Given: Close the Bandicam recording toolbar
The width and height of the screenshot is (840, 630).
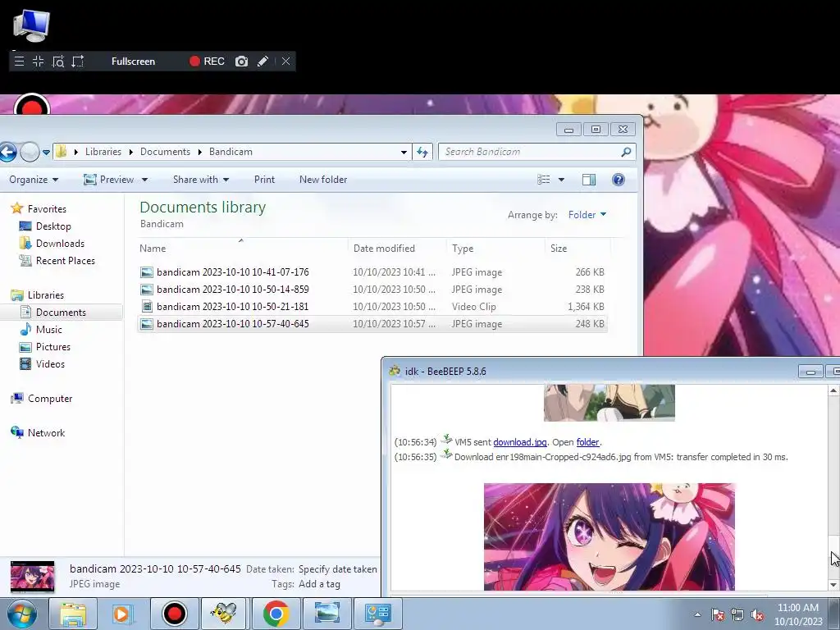Looking at the screenshot, I should (285, 61).
